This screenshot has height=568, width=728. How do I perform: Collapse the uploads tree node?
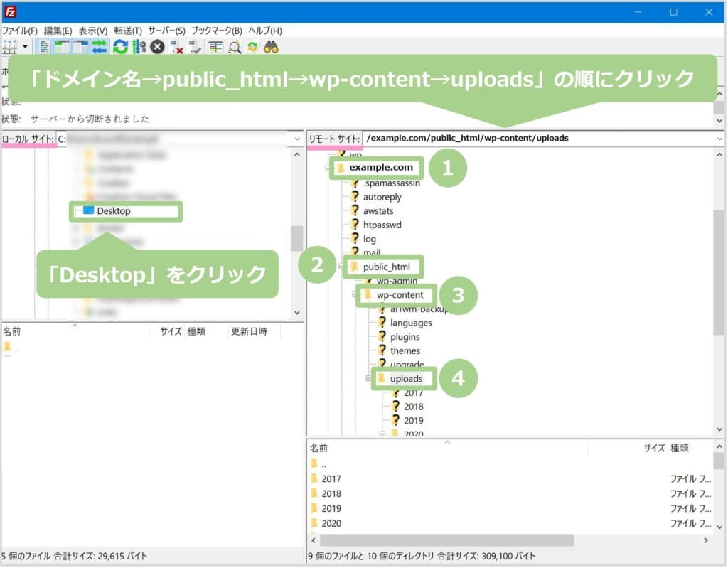click(368, 379)
